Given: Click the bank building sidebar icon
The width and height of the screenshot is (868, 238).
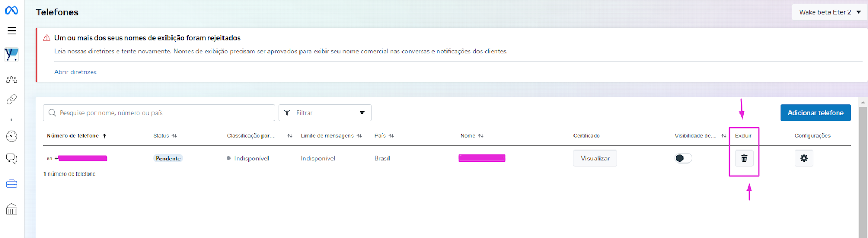Looking at the screenshot, I should (x=11, y=209).
